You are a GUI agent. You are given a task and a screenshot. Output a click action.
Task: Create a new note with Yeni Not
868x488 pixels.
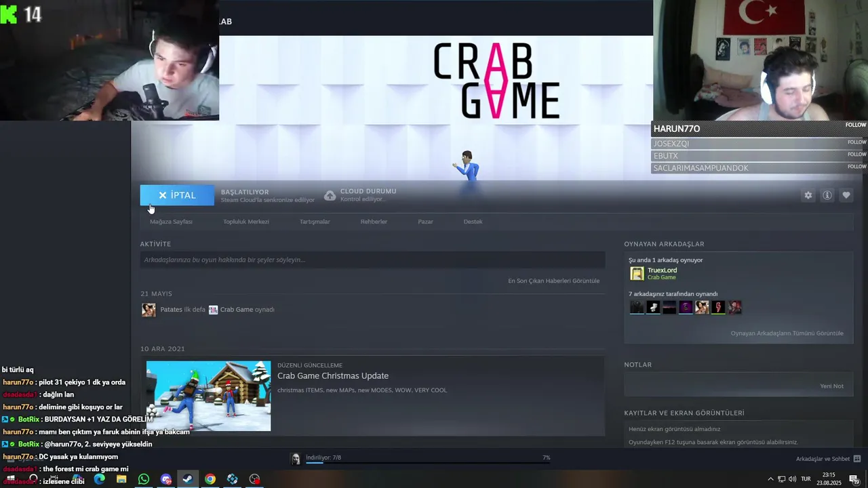pos(831,386)
